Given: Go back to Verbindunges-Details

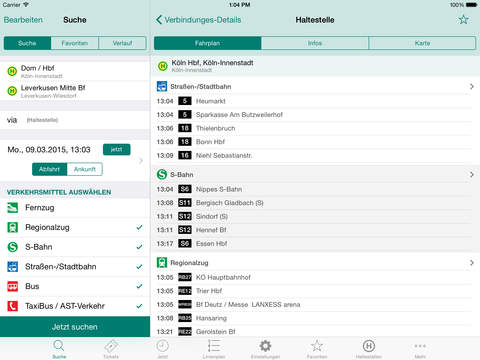Looking at the screenshot, I should coord(199,20).
